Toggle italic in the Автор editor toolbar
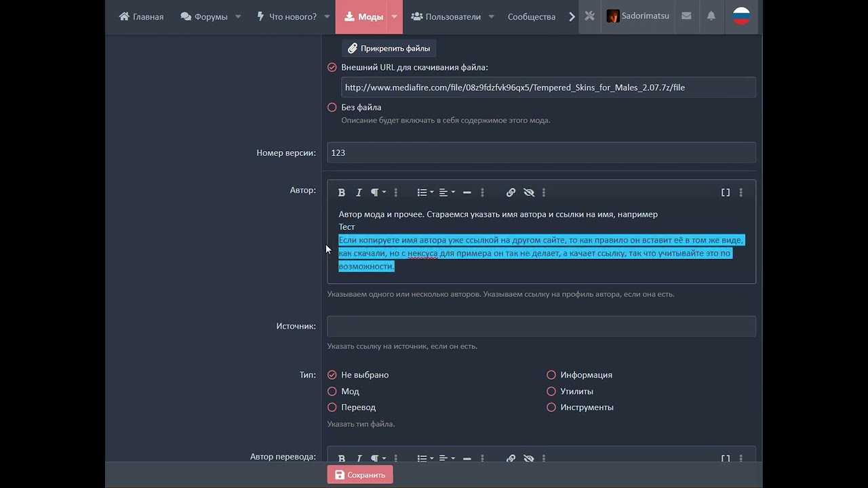 coord(359,192)
